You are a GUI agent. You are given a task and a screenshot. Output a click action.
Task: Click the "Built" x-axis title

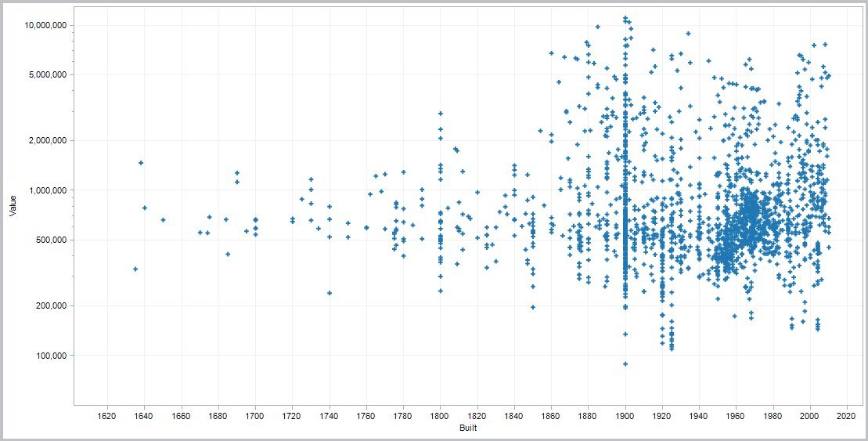[468, 428]
